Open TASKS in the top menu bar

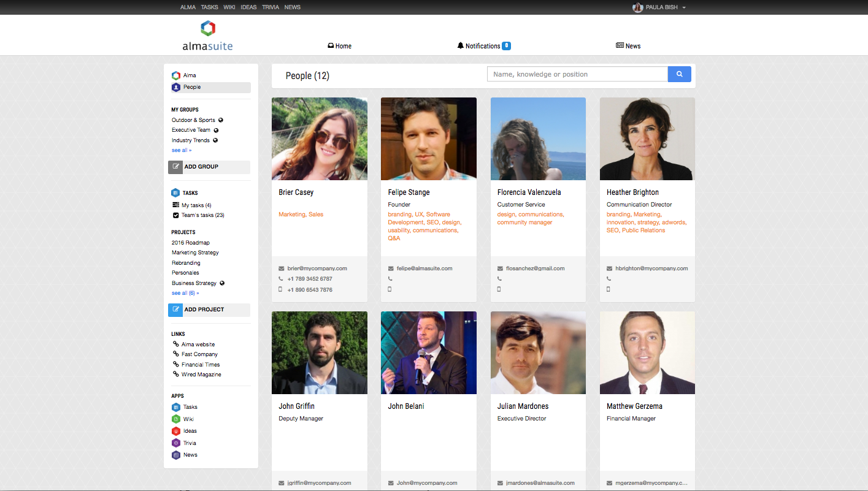(x=210, y=7)
